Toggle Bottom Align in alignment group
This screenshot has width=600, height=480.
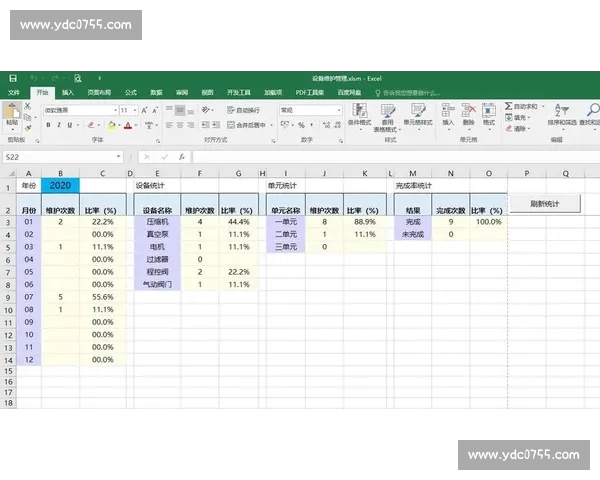pos(191,110)
